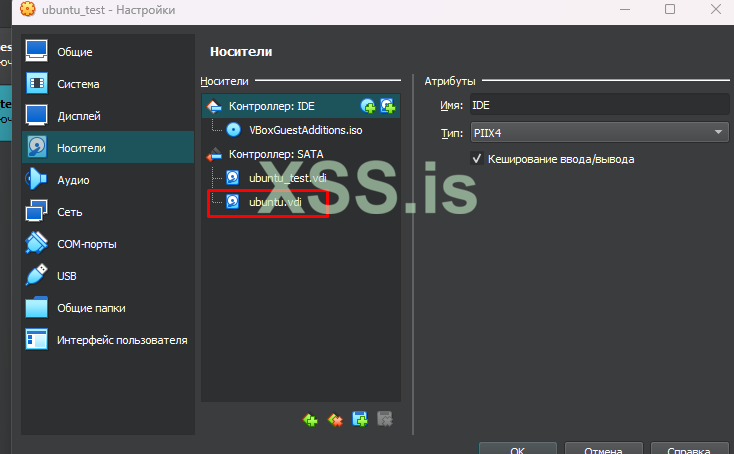Open Общие папки settings
The height and width of the screenshot is (454, 734).
coord(108,308)
